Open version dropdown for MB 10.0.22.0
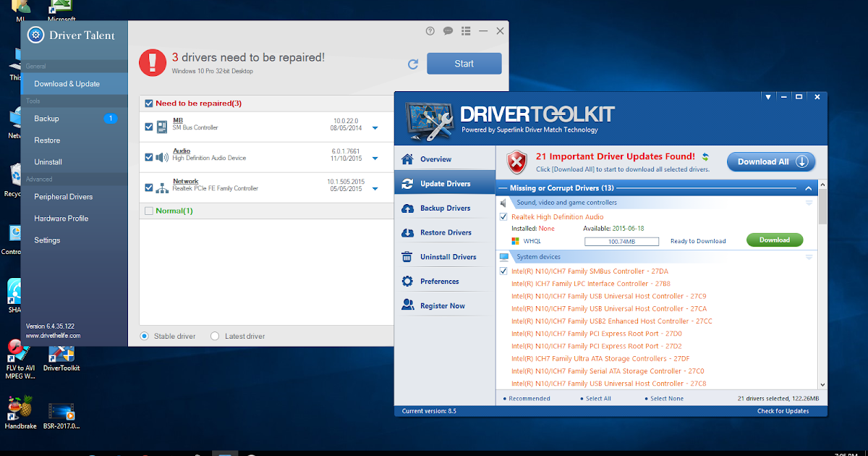The width and height of the screenshot is (868, 456). (375, 128)
